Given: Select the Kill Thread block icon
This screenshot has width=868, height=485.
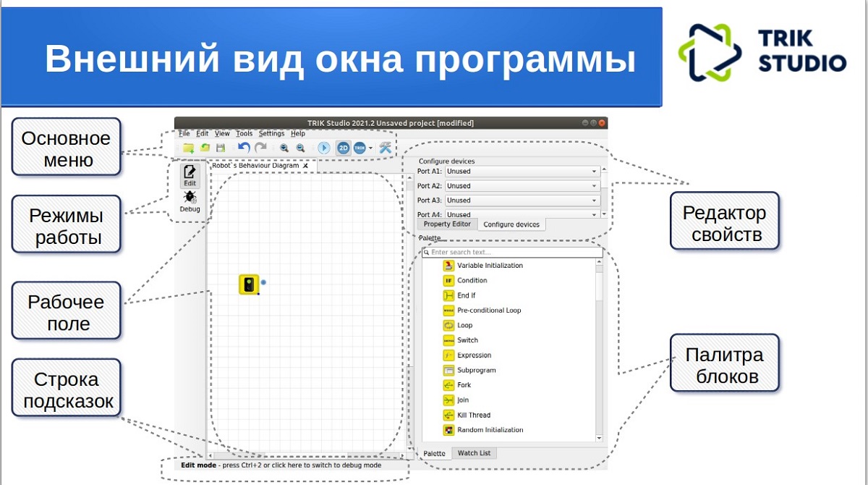Looking at the screenshot, I should click(448, 416).
